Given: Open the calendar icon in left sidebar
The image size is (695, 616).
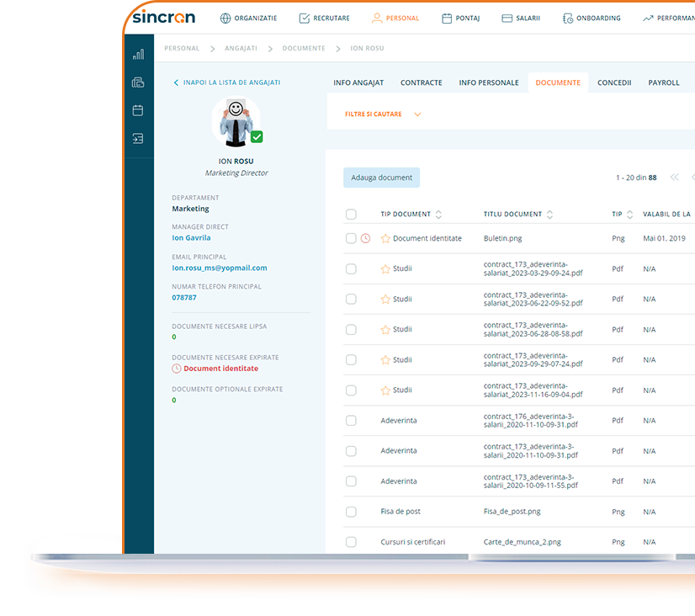Looking at the screenshot, I should 138,109.
